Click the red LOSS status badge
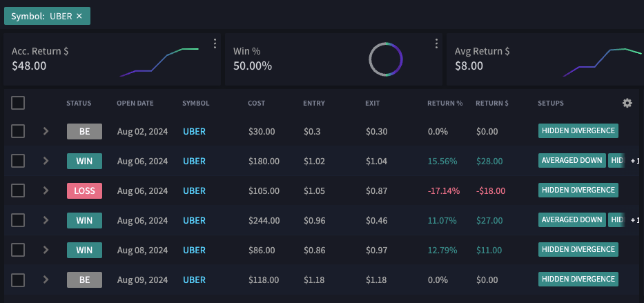644x303 pixels. [84, 190]
